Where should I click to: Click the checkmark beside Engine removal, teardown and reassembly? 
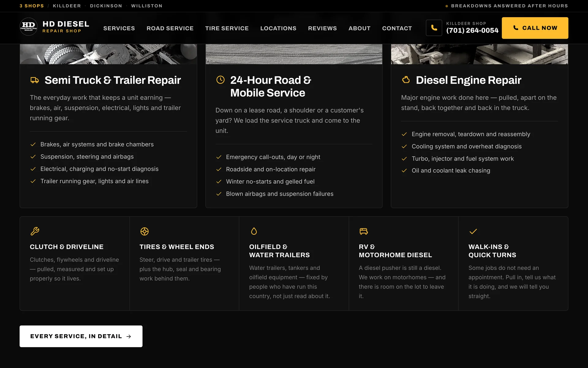(x=404, y=134)
